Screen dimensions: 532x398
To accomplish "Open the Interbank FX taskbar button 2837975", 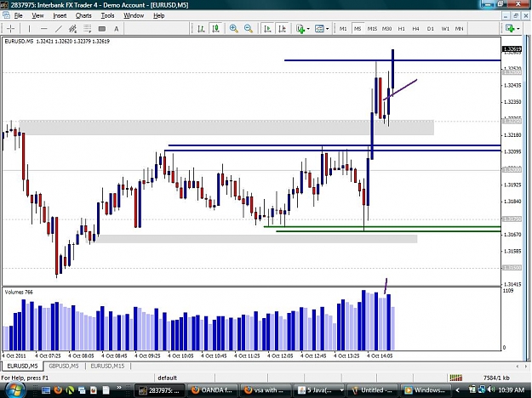I will tap(159, 390).
